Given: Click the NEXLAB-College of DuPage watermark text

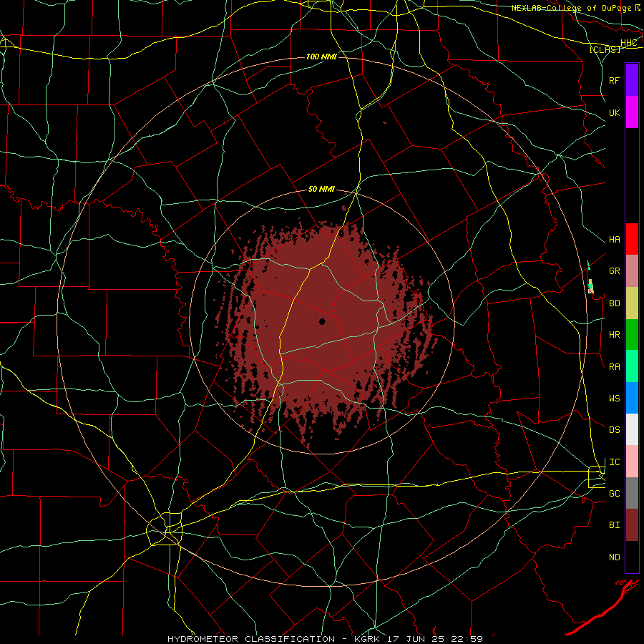Looking at the screenshot, I should point(573,8).
